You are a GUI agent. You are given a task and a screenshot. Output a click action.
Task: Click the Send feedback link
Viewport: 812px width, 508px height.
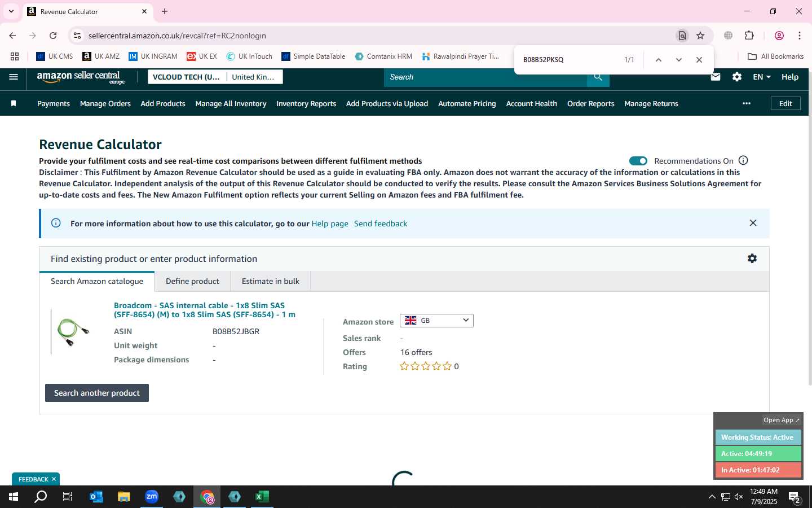coord(381,224)
